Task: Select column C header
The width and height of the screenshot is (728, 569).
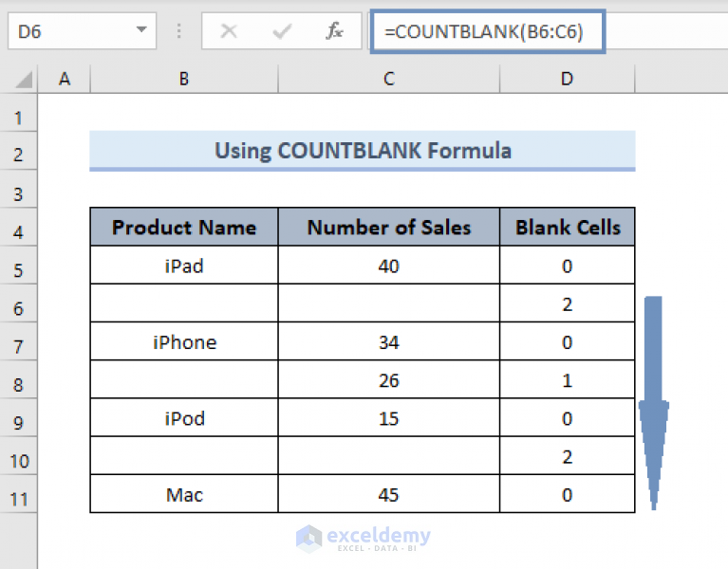Action: (388, 79)
